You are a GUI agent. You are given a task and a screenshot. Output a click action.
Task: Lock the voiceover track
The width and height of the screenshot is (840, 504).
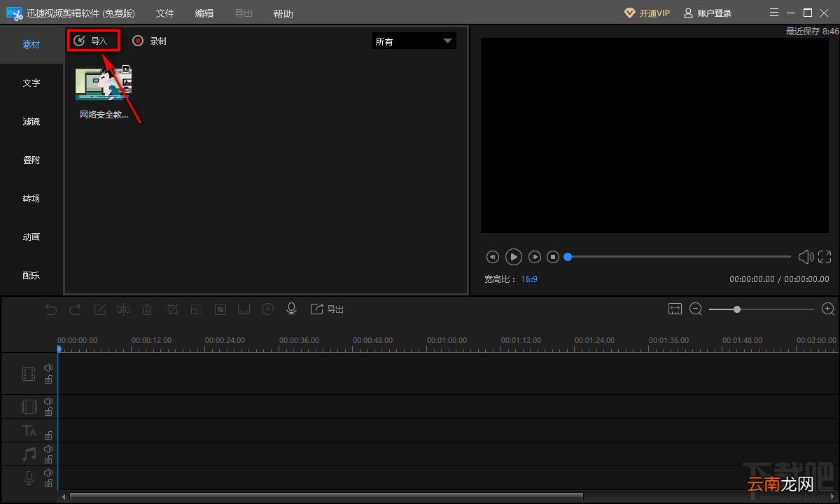coord(48,484)
